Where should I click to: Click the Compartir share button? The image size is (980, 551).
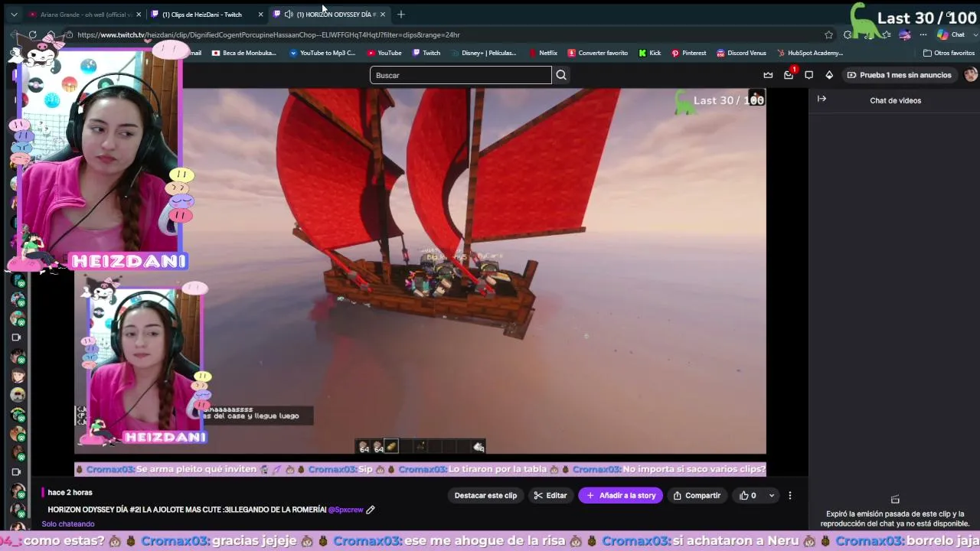[697, 495]
